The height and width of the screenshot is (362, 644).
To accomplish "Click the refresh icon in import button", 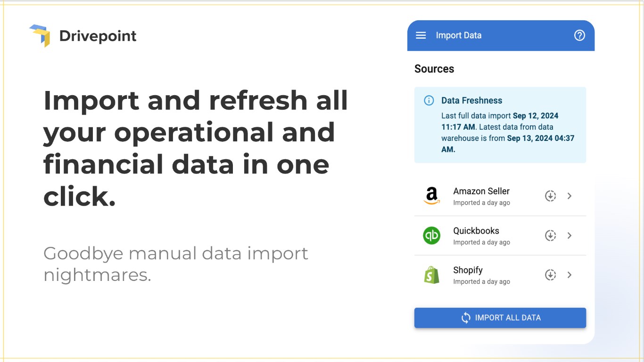I will click(x=466, y=318).
